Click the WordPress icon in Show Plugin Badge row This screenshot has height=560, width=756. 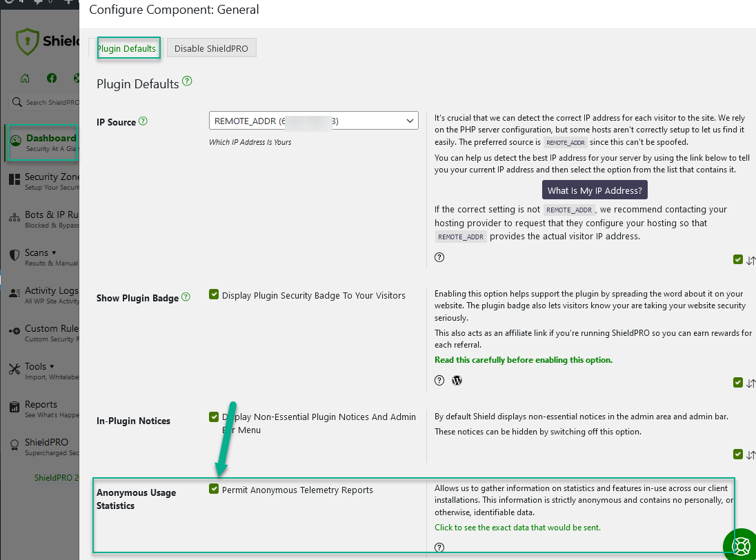tap(456, 380)
